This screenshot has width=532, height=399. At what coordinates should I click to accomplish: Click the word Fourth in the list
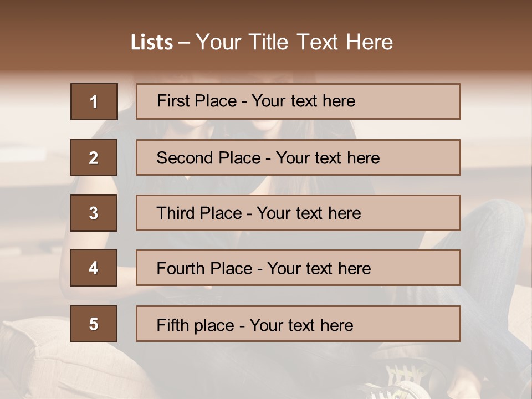point(181,269)
